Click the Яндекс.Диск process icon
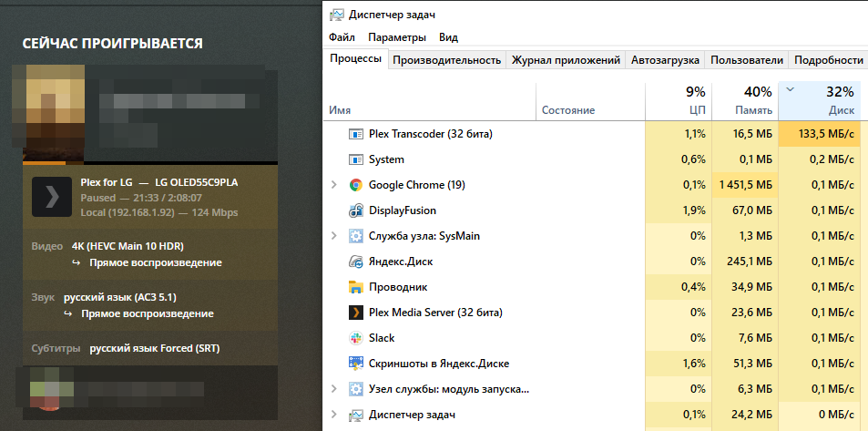Screen dimensions: 868x431 (356, 262)
